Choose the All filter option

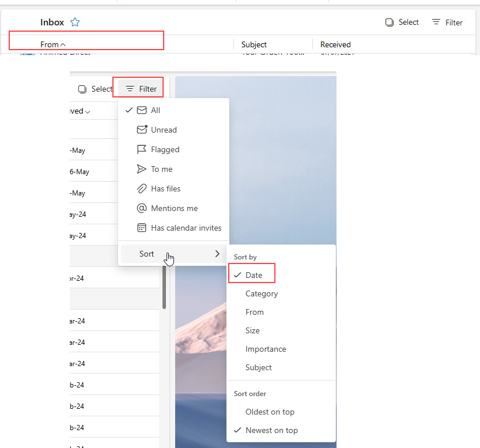click(x=173, y=110)
